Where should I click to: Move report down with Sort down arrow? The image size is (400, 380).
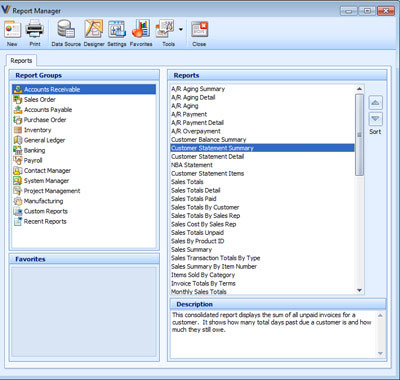point(375,119)
